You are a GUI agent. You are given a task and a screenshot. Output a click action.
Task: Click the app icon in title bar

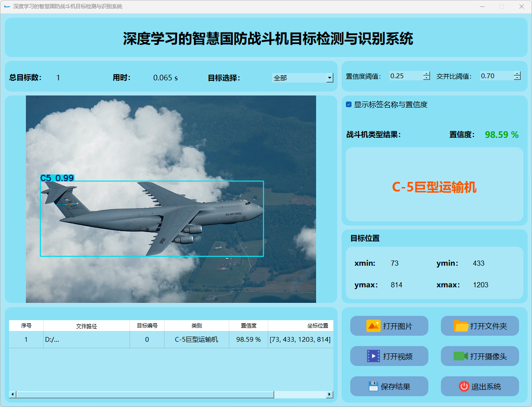(7, 6)
